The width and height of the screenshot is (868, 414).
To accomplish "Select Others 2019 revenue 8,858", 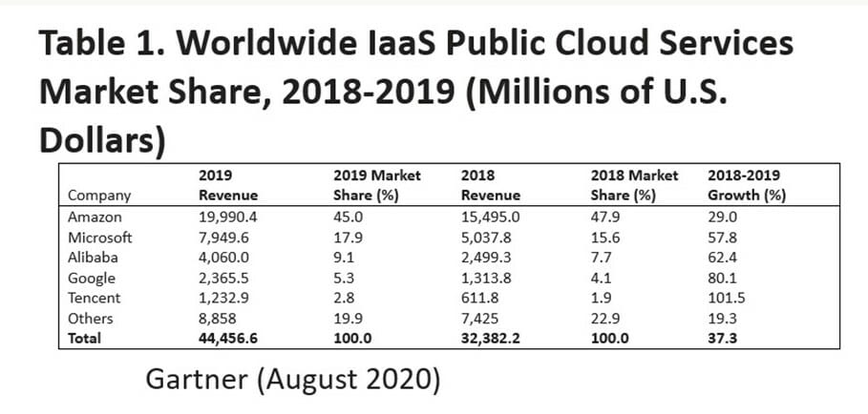I will 216,319.
